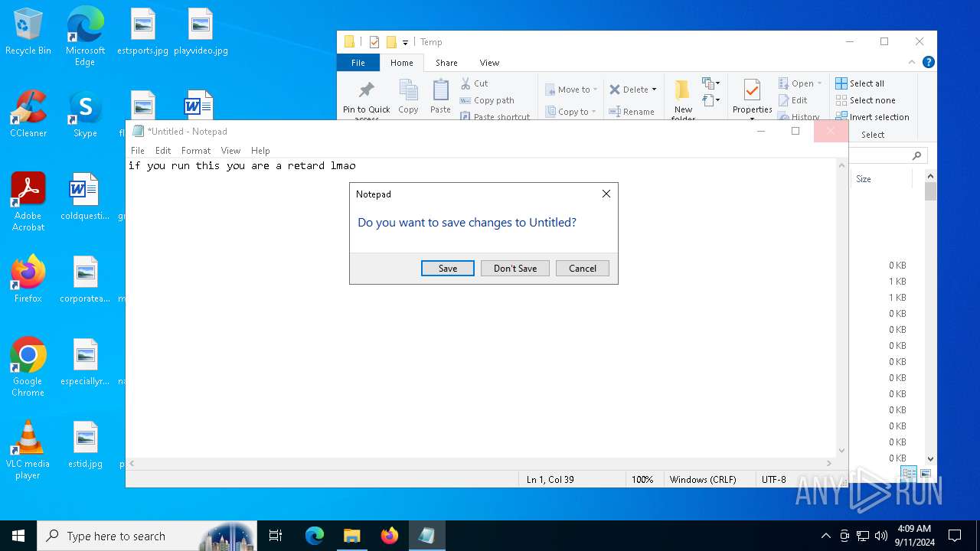Close the Notepad save prompt with X

click(606, 194)
